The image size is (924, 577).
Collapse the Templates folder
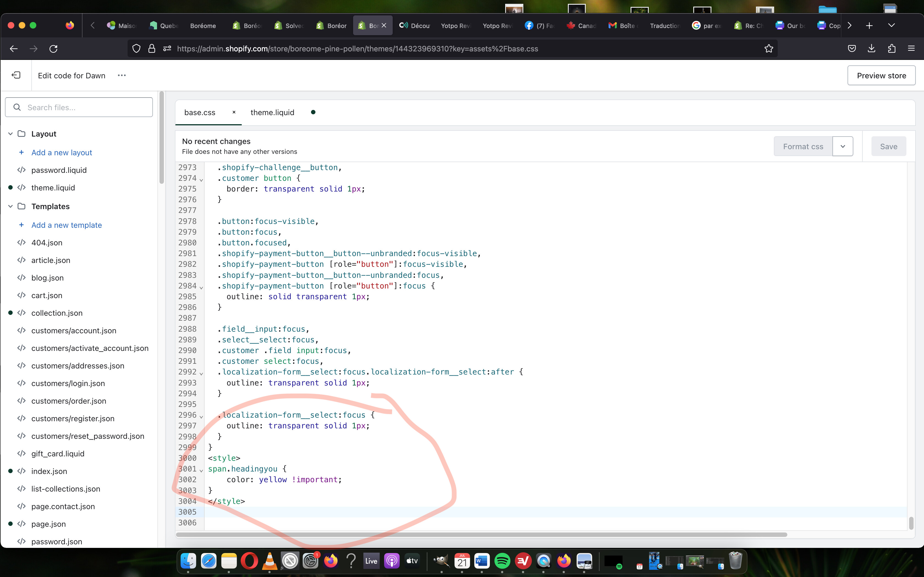point(10,206)
